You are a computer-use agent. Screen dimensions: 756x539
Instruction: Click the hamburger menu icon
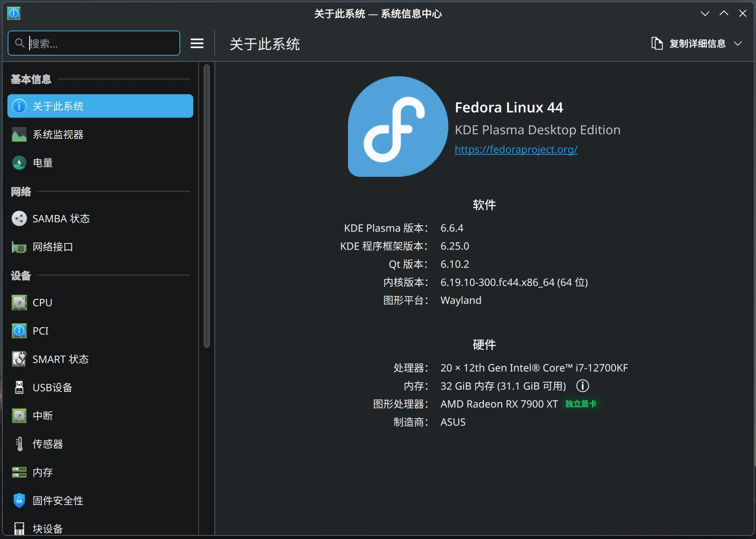(197, 43)
